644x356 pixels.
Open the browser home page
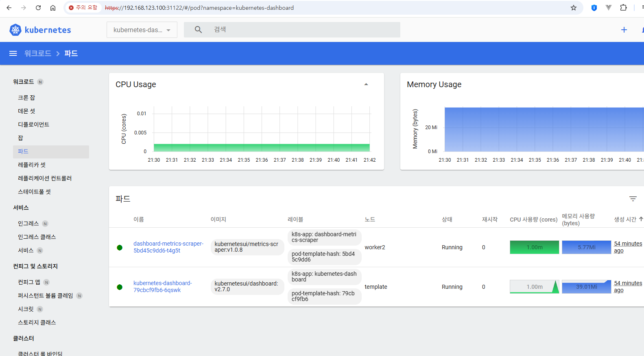tap(53, 8)
